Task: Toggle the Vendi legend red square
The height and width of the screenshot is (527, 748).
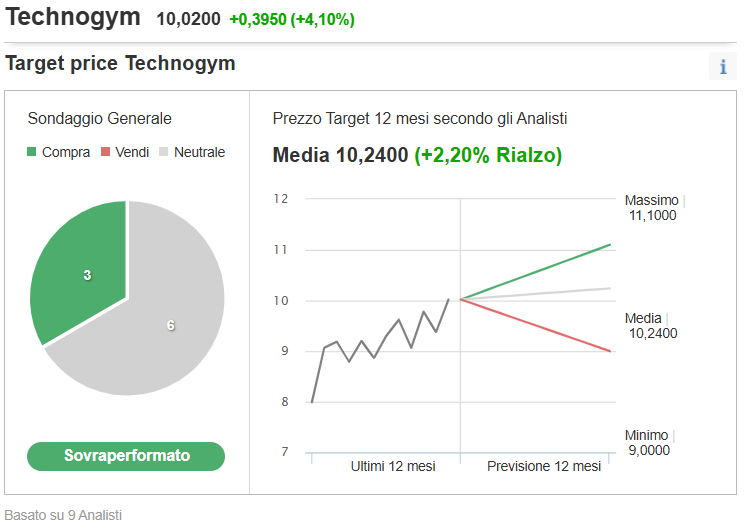Action: 105,152
